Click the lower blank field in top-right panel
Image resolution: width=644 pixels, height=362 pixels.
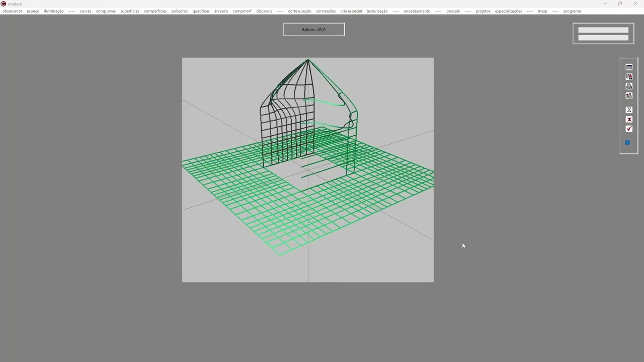(603, 38)
